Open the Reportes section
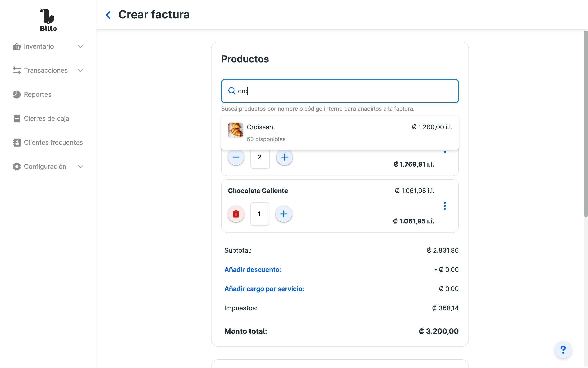This screenshot has height=368, width=588. 37,95
